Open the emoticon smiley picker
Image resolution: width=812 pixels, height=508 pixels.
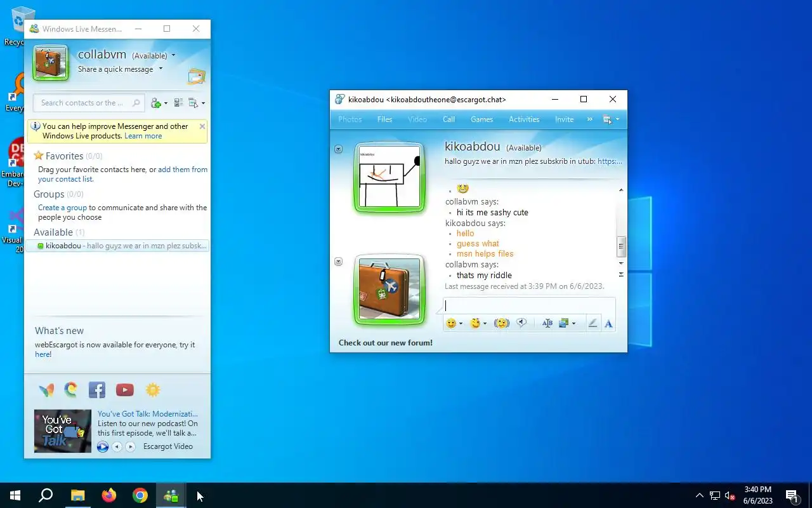pos(451,323)
